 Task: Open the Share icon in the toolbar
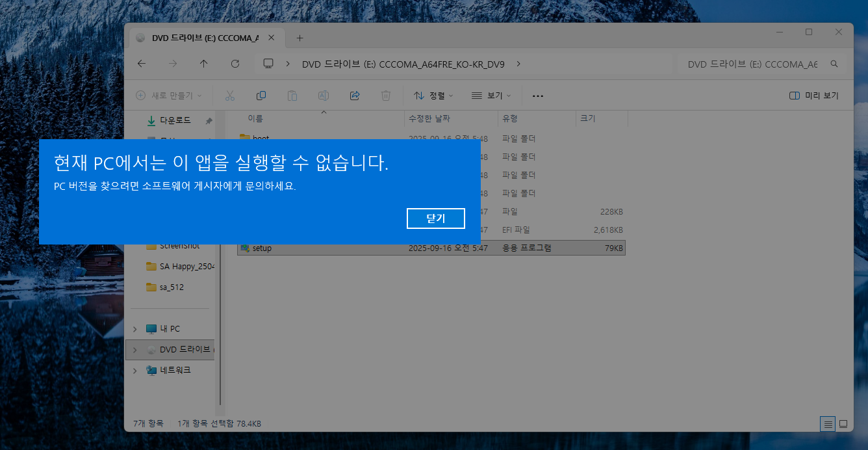(354, 95)
